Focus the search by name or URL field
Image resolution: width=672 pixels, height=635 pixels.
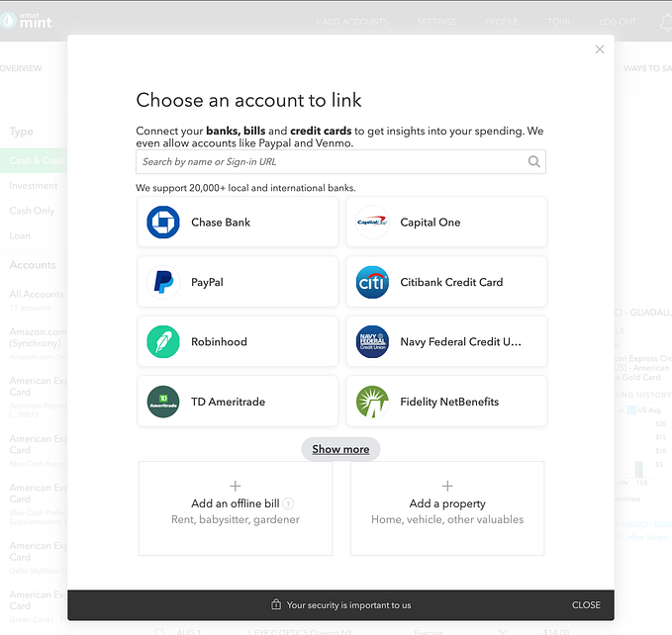point(340,162)
